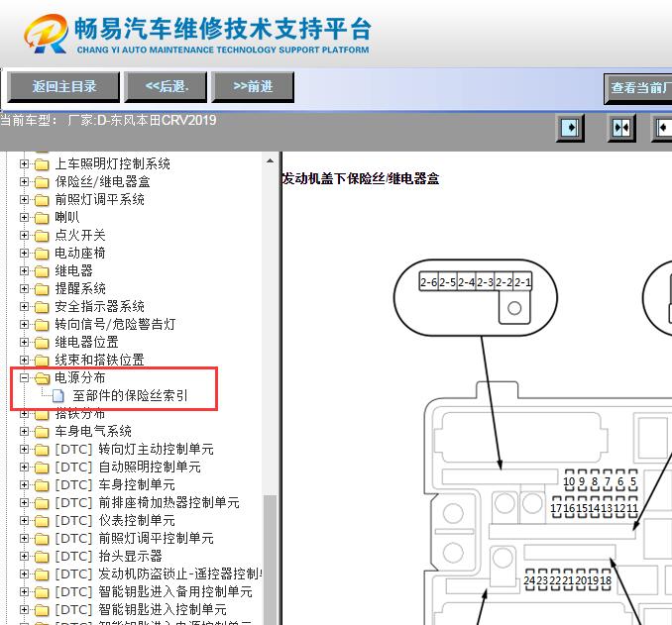
Task: Collapse the 电源分布 tree node
Action: 25,378
